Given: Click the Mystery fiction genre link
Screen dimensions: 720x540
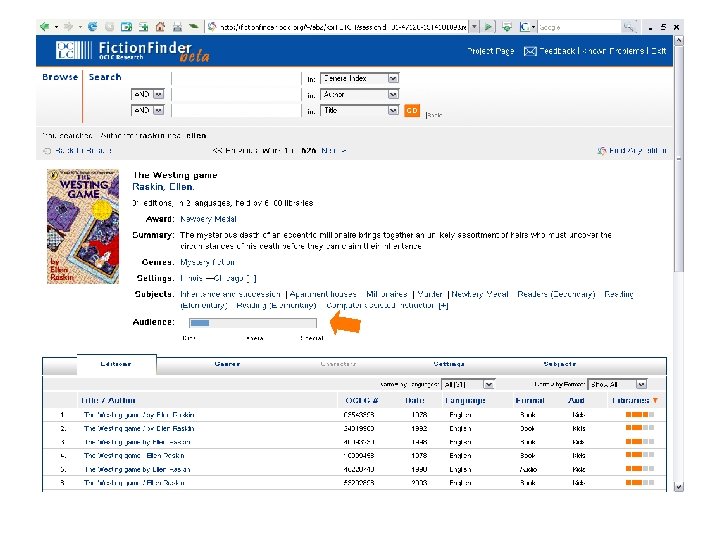Looking at the screenshot, I should pos(208,262).
